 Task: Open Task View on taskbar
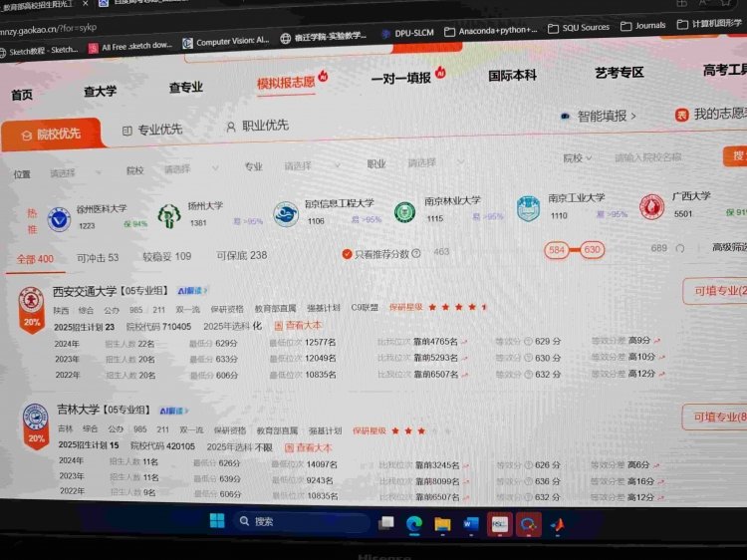click(x=385, y=523)
